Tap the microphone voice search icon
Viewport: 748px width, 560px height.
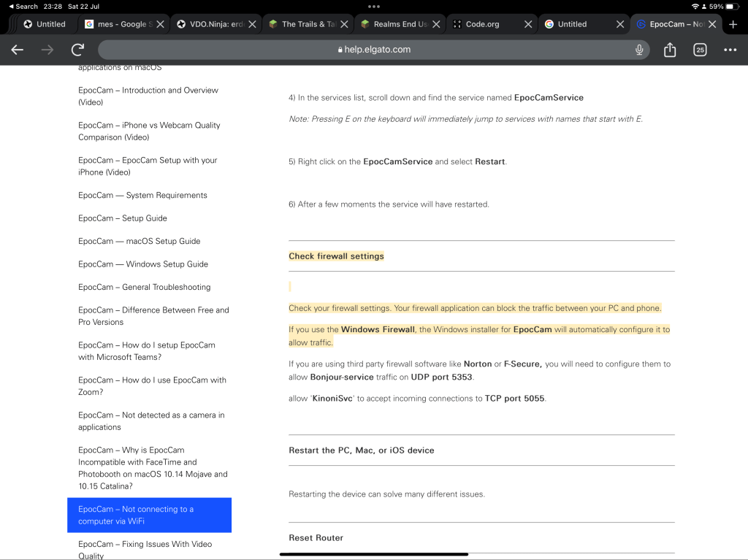click(639, 50)
